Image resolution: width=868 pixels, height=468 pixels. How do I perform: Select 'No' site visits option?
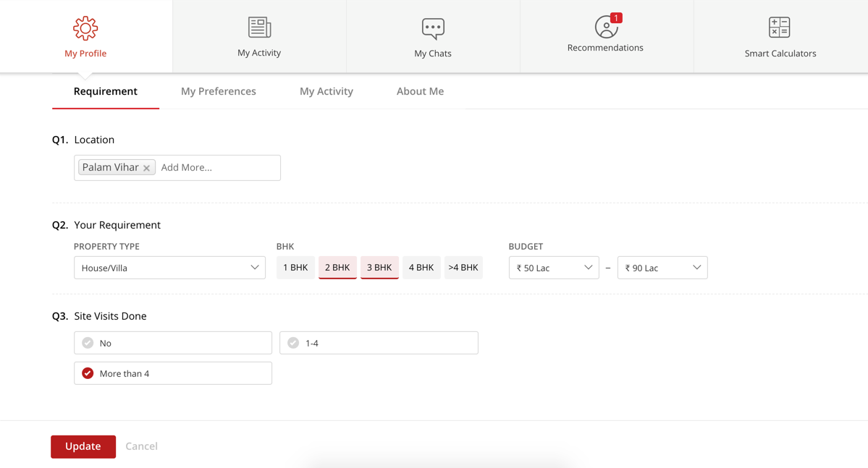(x=173, y=343)
